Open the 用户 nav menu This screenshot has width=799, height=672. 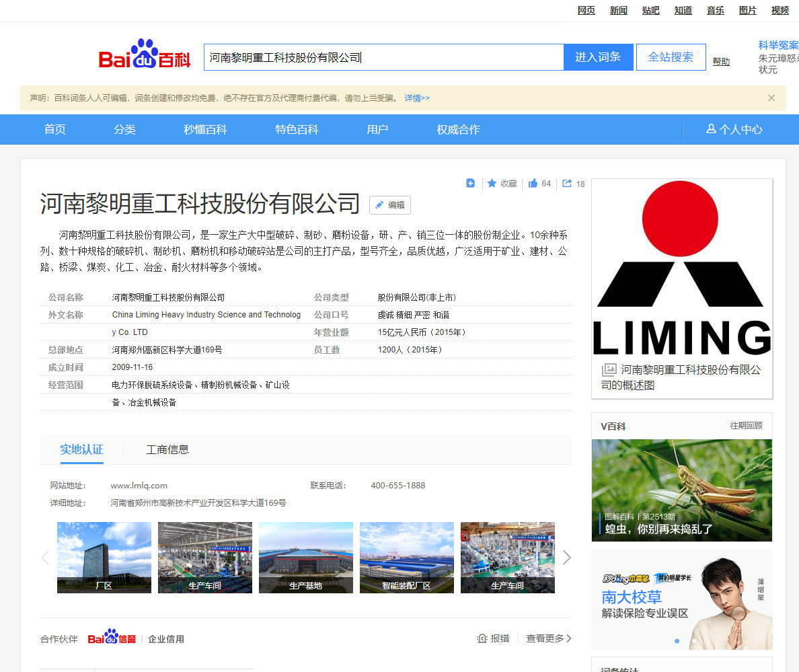point(377,129)
